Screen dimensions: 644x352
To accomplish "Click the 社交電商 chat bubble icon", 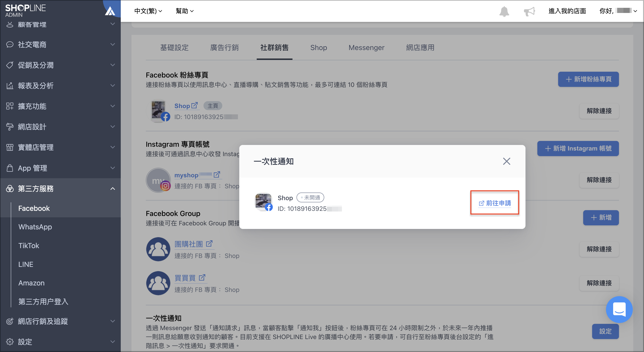I will (x=10, y=44).
